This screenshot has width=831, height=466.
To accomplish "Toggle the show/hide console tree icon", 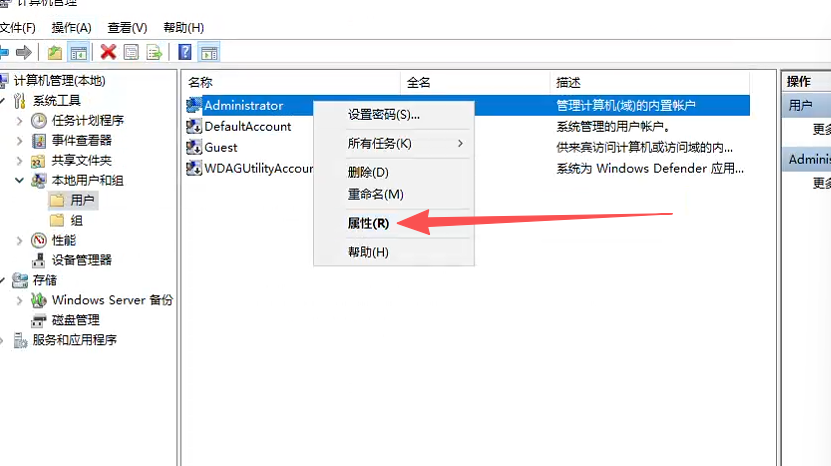I will (78, 52).
